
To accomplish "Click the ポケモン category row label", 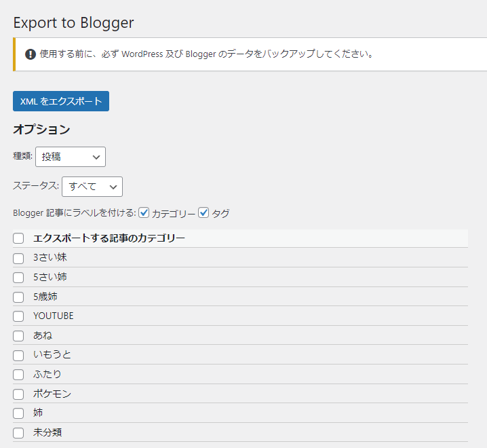I will tap(52, 394).
